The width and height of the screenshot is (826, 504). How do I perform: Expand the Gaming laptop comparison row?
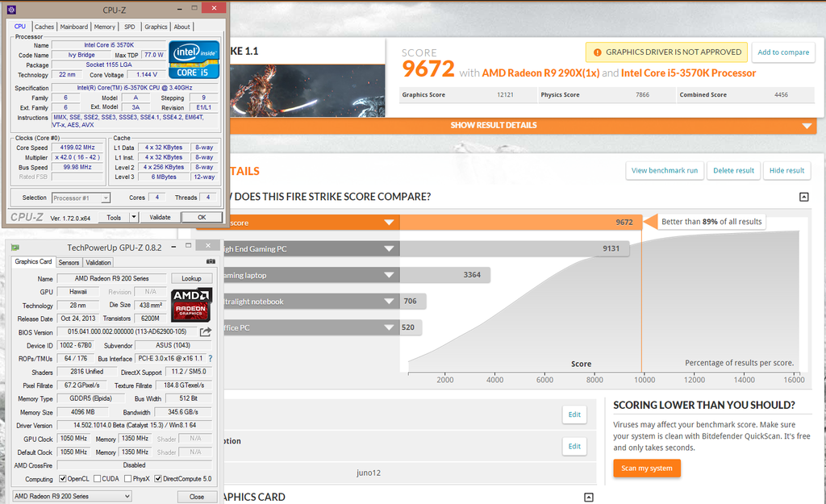389,275
